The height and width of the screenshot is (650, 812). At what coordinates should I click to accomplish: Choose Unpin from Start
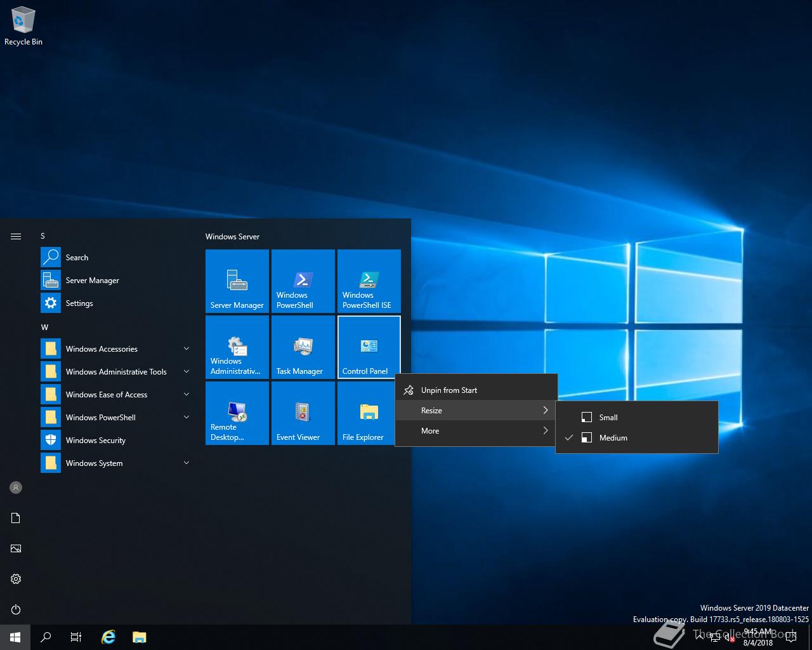point(476,390)
